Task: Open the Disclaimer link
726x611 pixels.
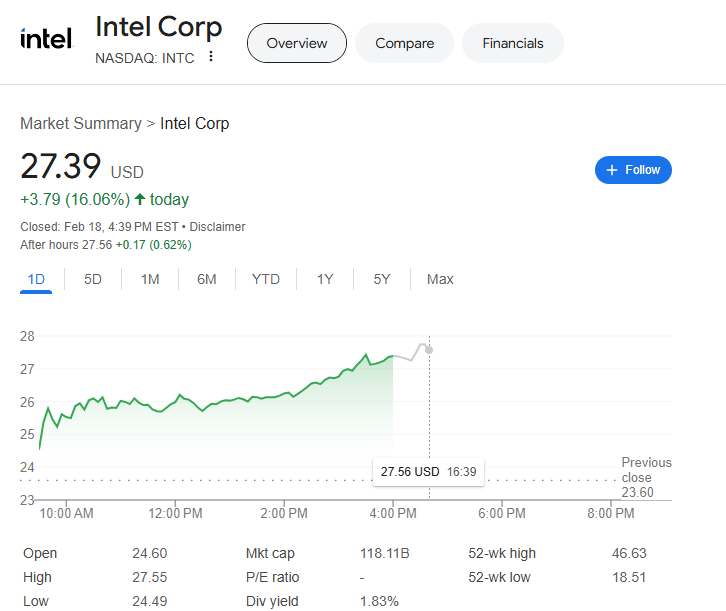Action: [217, 227]
